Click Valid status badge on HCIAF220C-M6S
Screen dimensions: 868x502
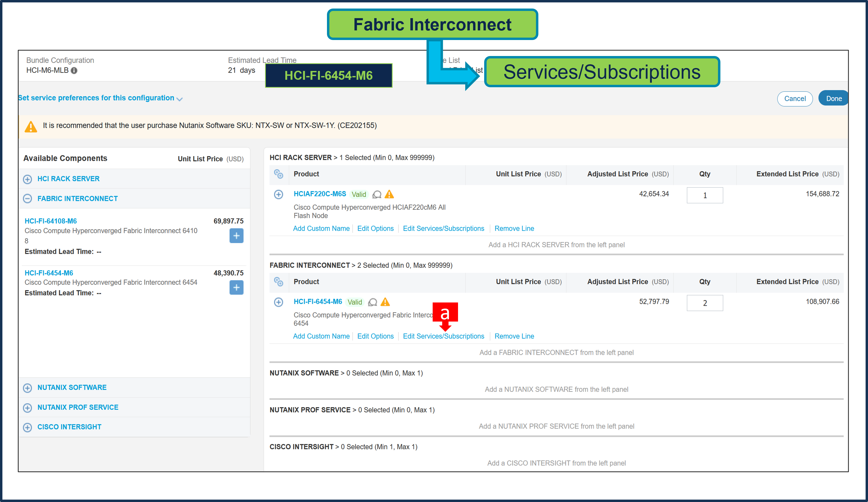(x=358, y=194)
